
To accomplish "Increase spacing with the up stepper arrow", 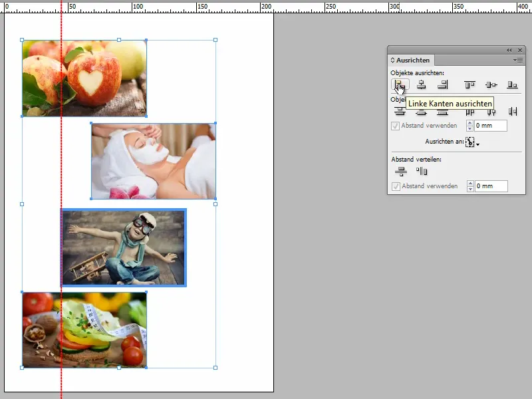I will (x=470, y=122).
